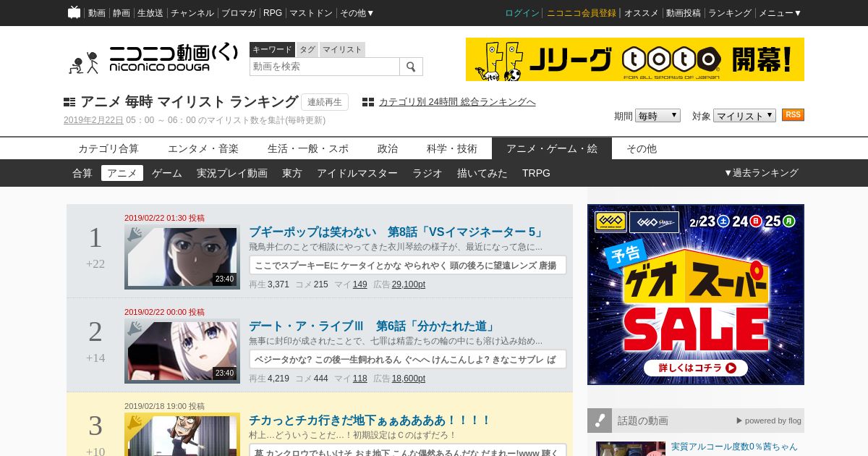Viewport: 868px width, 456px height.
Task: Open チカっとチカ行きだ地下 video title
Action: coord(370,421)
